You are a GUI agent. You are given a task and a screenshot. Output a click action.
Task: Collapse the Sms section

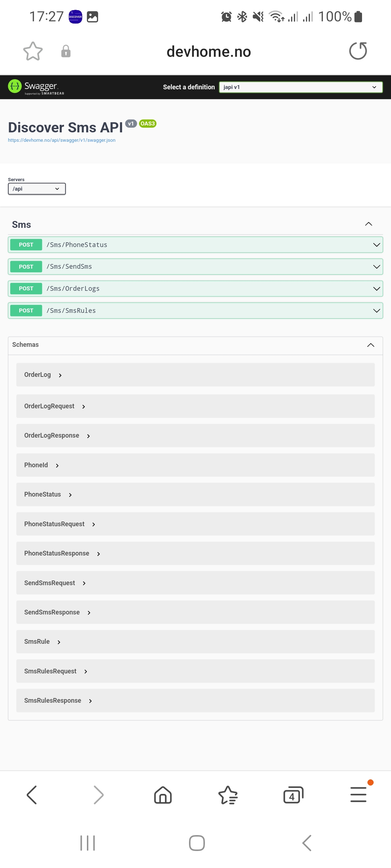[x=369, y=224]
